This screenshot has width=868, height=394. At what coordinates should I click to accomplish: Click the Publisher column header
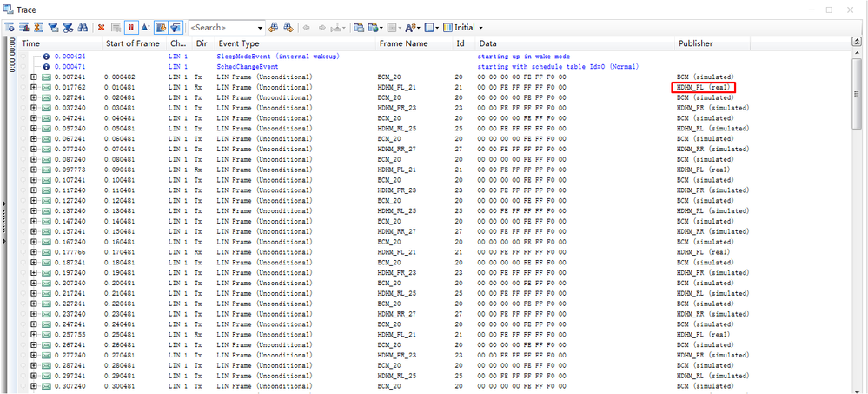pyautogui.click(x=712, y=43)
